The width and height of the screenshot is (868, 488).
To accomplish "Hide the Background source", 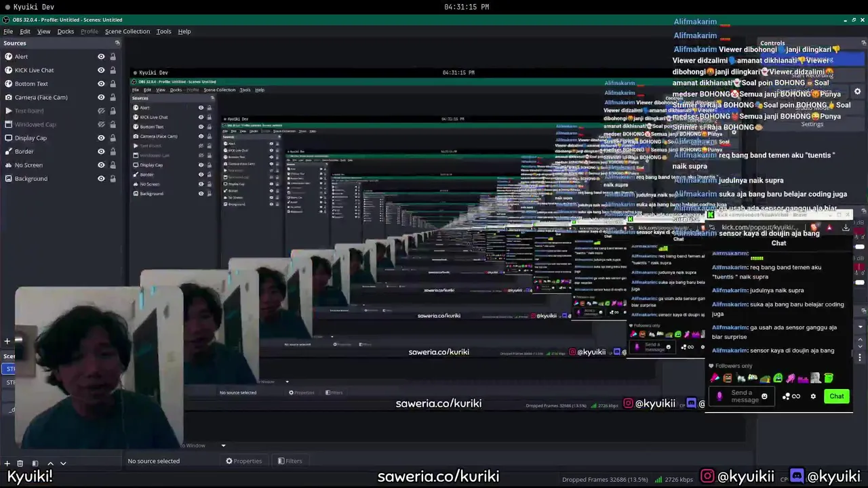I will (x=101, y=178).
